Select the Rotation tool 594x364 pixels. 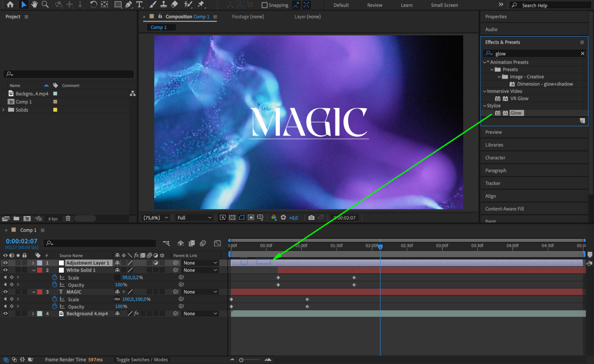[93, 4]
